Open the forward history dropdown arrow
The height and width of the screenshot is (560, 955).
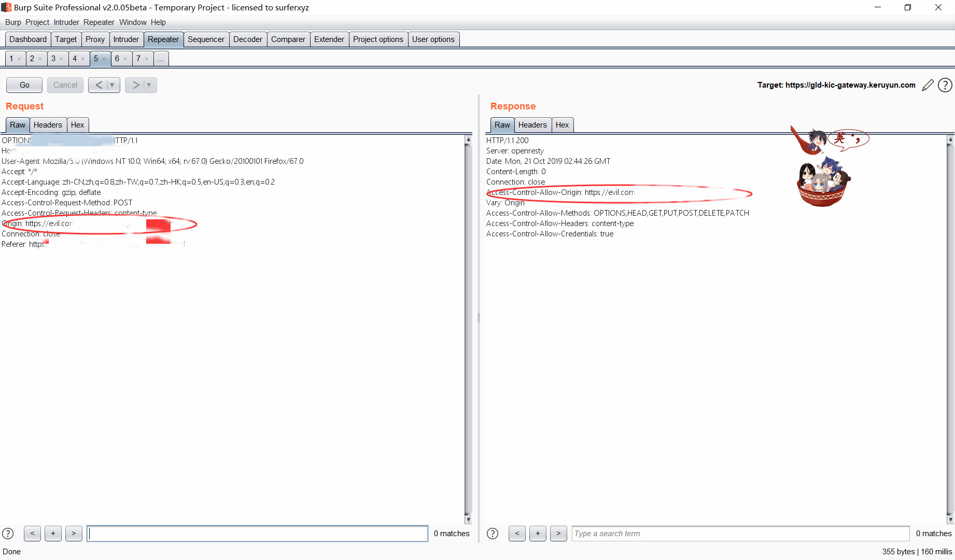(149, 85)
